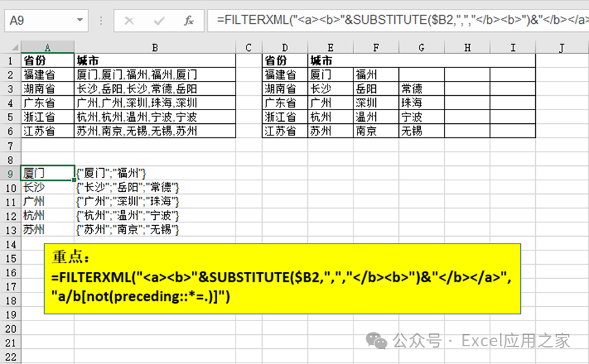Click cell D2 福建省 in right table
Viewport: 589px width, 364px height.
[x=285, y=75]
